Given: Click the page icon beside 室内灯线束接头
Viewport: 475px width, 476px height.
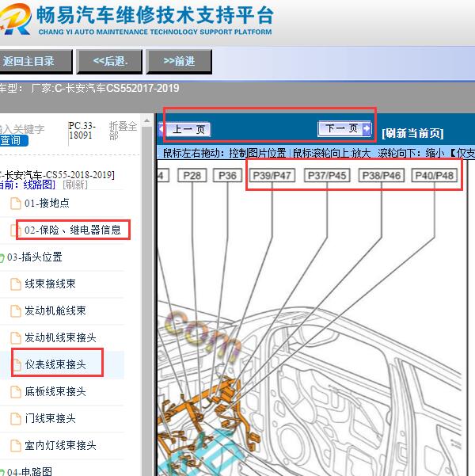Looking at the screenshot, I should (x=16, y=446).
